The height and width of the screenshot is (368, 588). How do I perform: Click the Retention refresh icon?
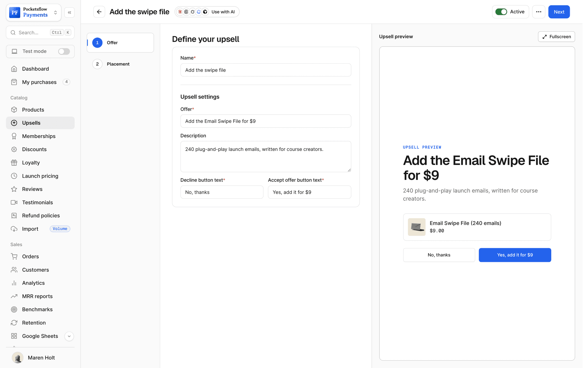(x=14, y=322)
